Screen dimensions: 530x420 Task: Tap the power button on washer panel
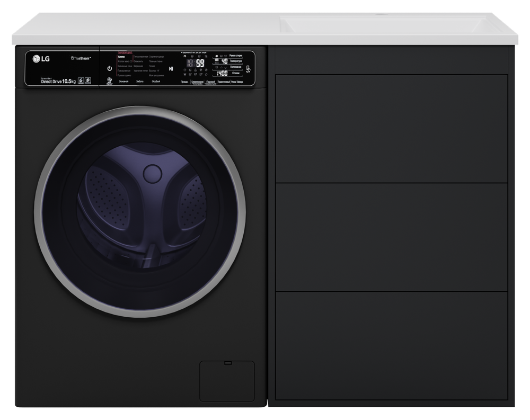coord(110,69)
